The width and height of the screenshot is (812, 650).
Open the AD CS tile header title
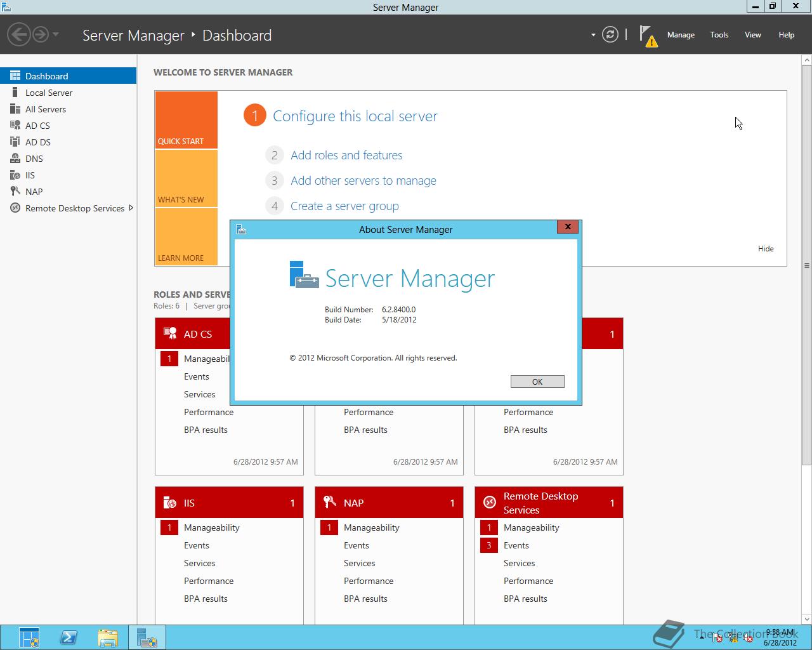pos(198,334)
